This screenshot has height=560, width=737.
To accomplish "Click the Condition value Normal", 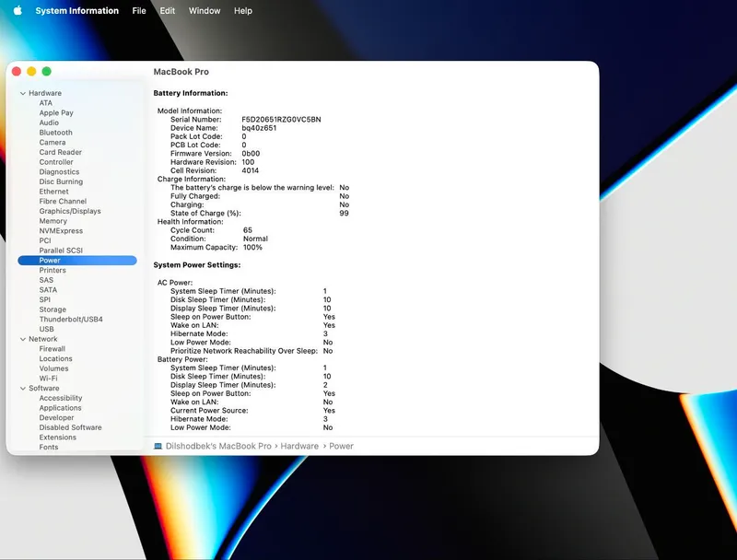I will [255, 239].
